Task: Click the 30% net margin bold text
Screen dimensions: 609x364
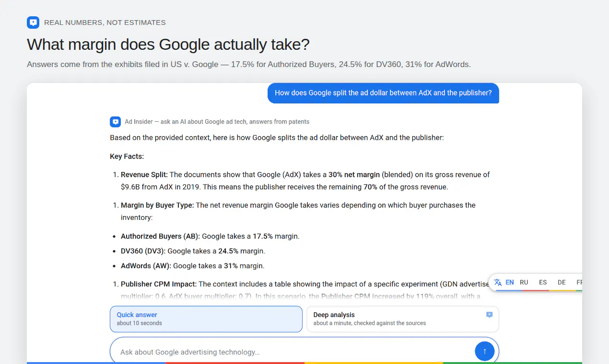Action: coord(354,175)
